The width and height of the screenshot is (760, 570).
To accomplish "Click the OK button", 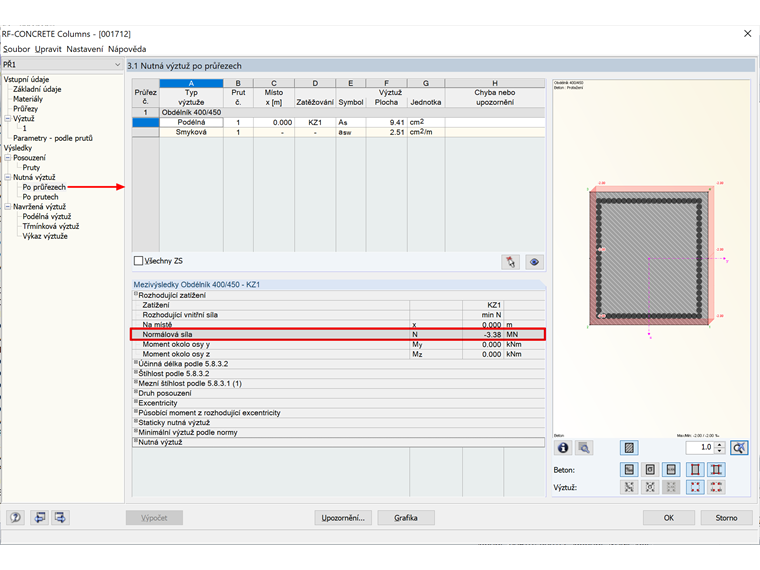I will tap(669, 518).
